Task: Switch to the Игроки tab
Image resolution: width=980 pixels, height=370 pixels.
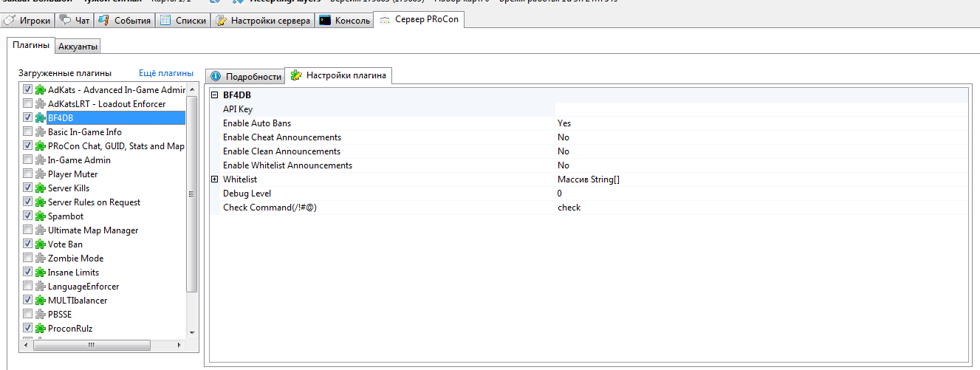Action: 29,21
